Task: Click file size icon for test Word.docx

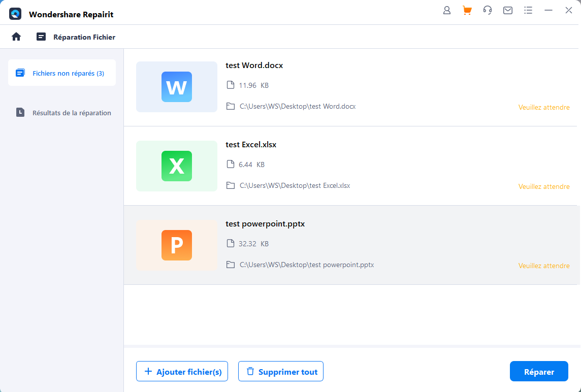Action: click(231, 85)
